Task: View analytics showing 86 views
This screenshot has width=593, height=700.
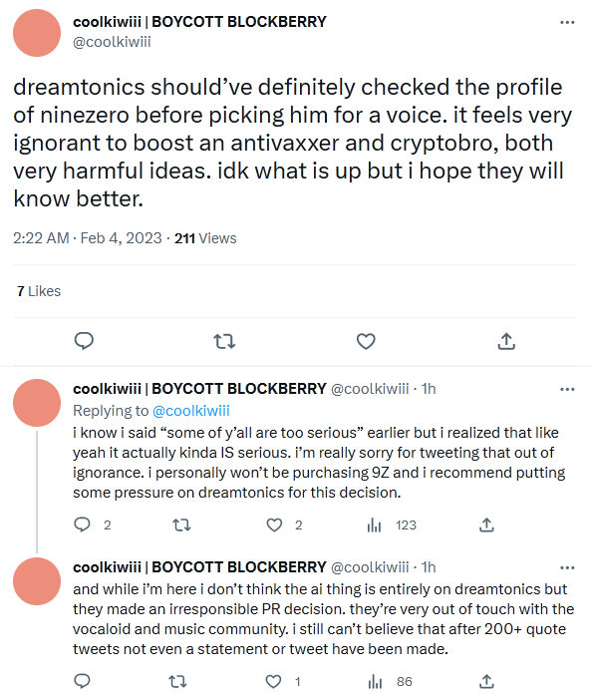Action: (391, 682)
